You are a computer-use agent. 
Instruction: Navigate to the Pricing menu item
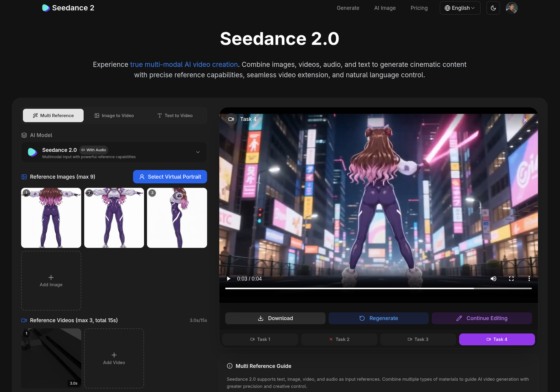419,8
